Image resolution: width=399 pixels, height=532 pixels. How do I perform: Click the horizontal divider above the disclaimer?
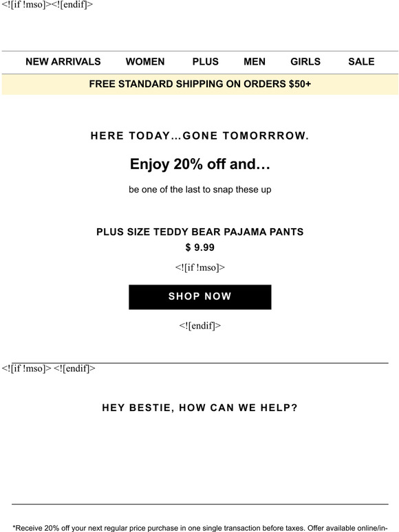200,505
